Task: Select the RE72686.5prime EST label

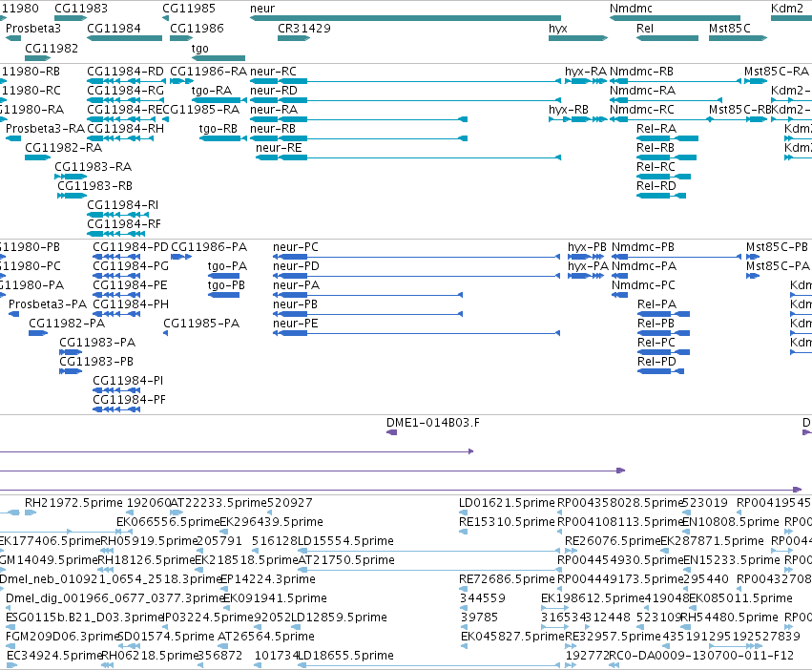Action: [x=507, y=578]
